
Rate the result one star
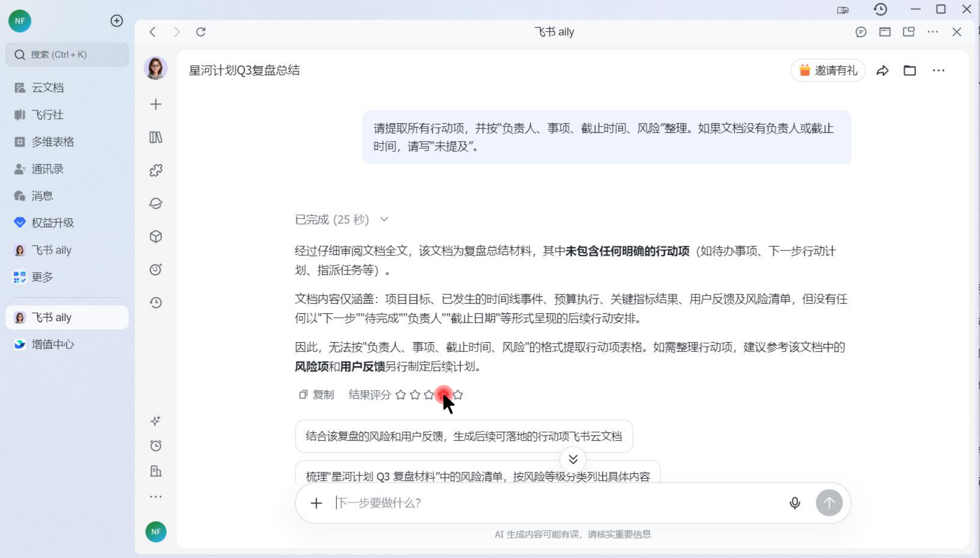(x=401, y=395)
